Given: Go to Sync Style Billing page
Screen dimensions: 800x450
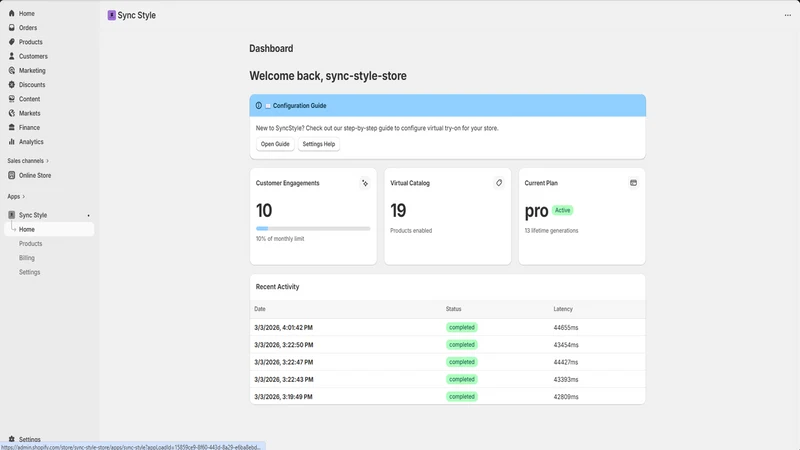Looking at the screenshot, I should pos(27,258).
